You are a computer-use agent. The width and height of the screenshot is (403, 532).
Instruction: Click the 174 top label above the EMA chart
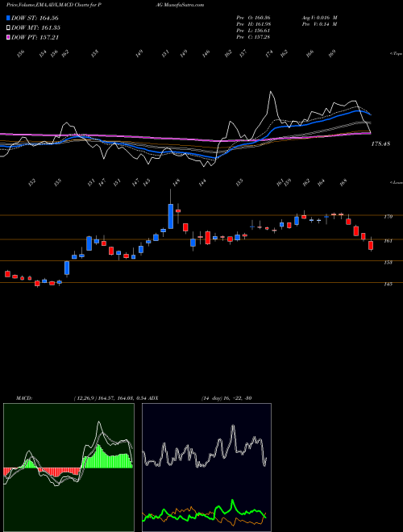(x=269, y=54)
